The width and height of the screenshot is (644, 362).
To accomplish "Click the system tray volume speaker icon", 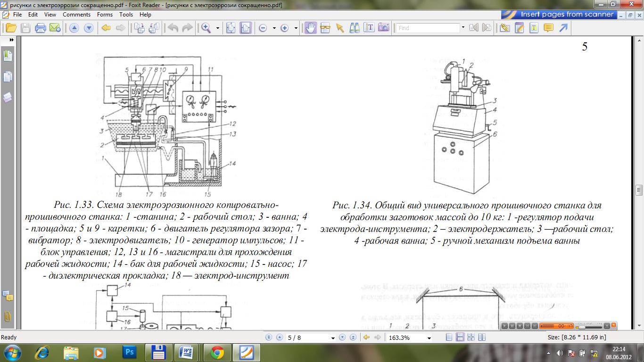I will coord(560,353).
